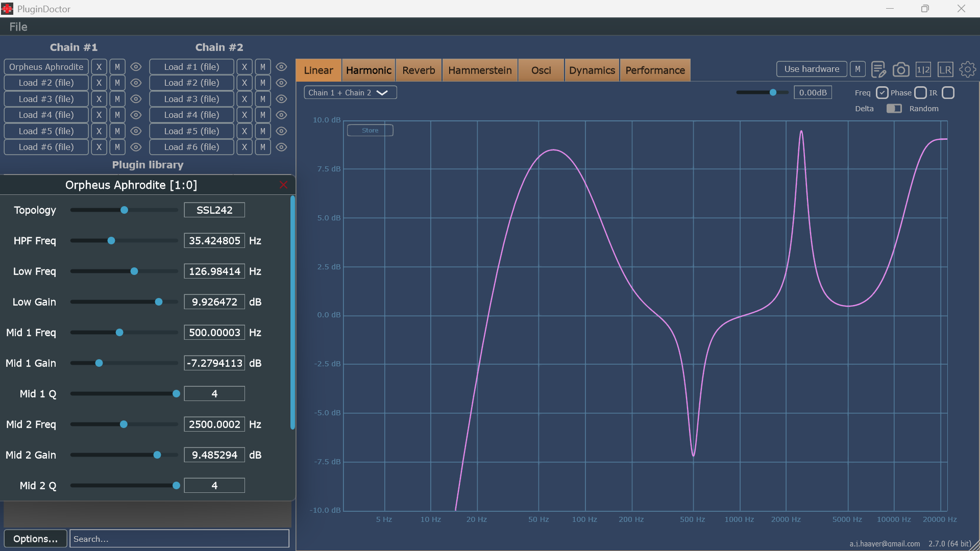Click the SSL242 Topology value field
The height and width of the screenshot is (551, 980).
click(x=214, y=210)
